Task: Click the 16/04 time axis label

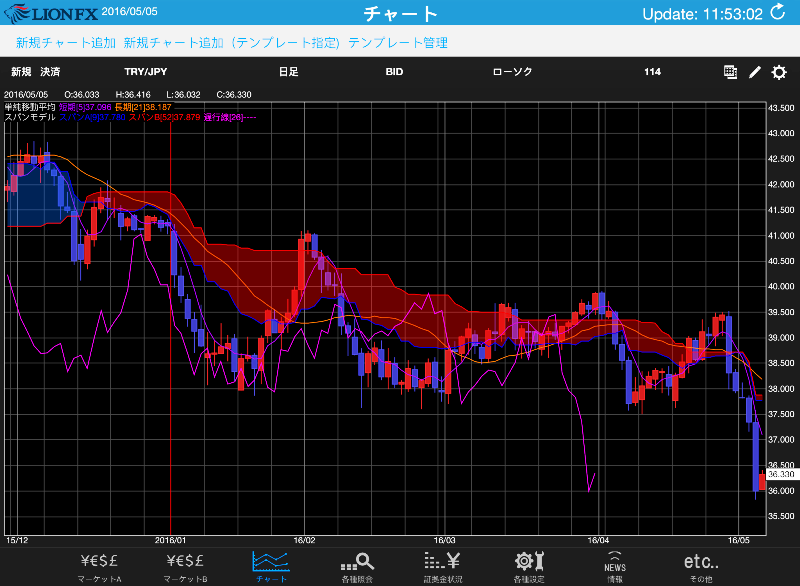Action: [598, 541]
